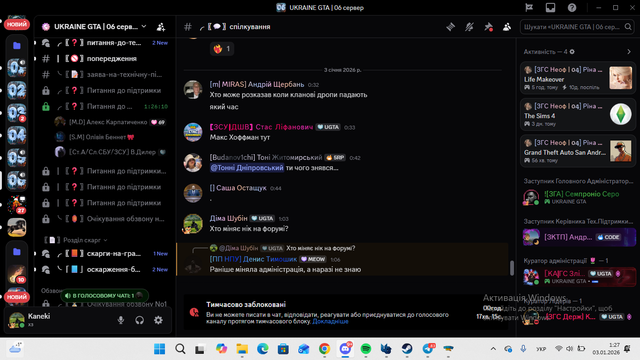Screen dimensions: 640x360
Task: Open Google Chrome from taskbar
Action: pos(324,349)
